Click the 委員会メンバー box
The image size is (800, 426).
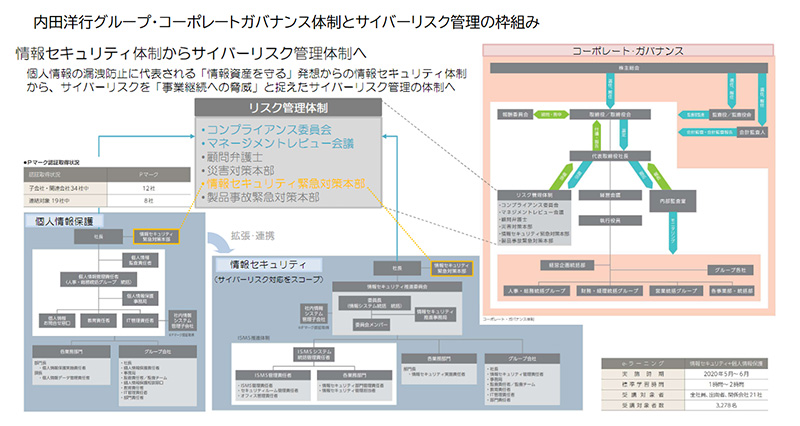pos(371,324)
